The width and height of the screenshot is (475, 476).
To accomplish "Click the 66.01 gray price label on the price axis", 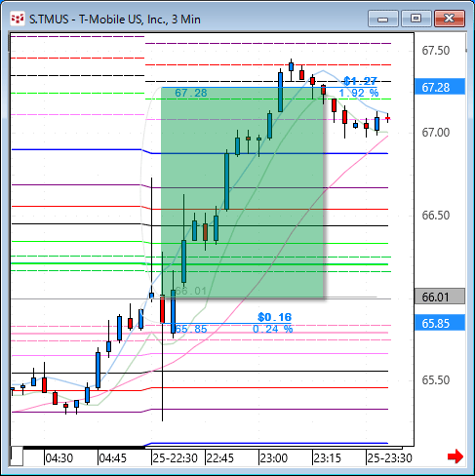I will click(x=440, y=297).
